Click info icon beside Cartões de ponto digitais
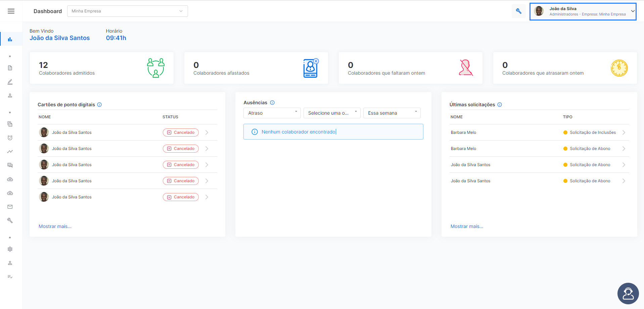This screenshot has height=309, width=644. click(99, 105)
